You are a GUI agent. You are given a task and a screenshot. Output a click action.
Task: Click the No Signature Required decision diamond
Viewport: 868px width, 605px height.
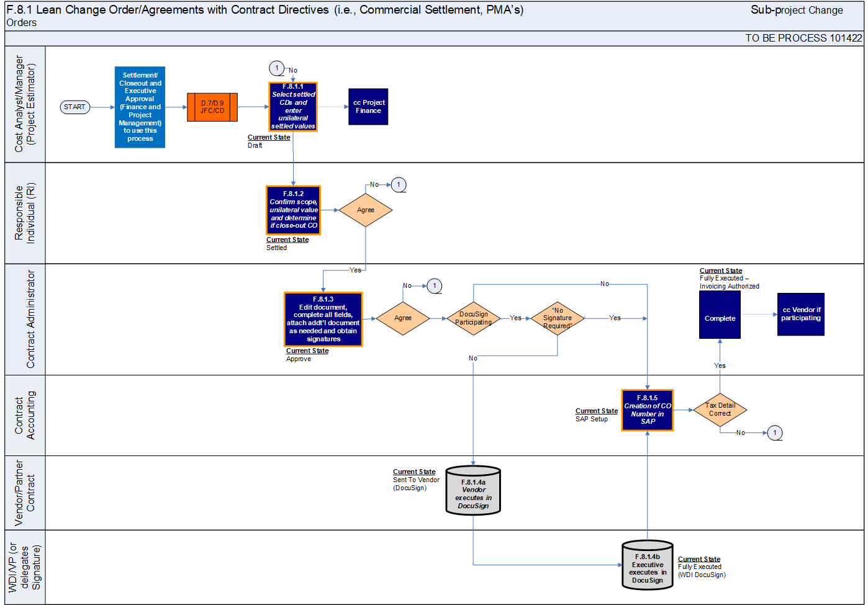pyautogui.click(x=558, y=318)
